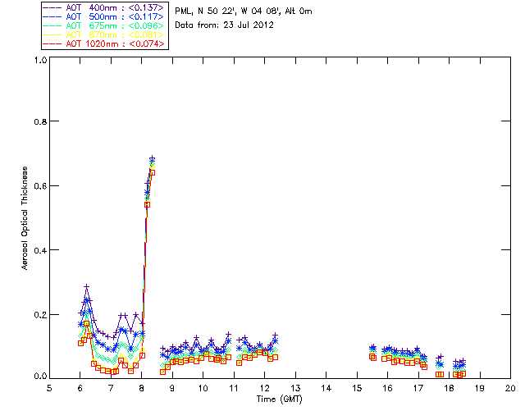Click the AOT 870nm legend entry

point(105,34)
